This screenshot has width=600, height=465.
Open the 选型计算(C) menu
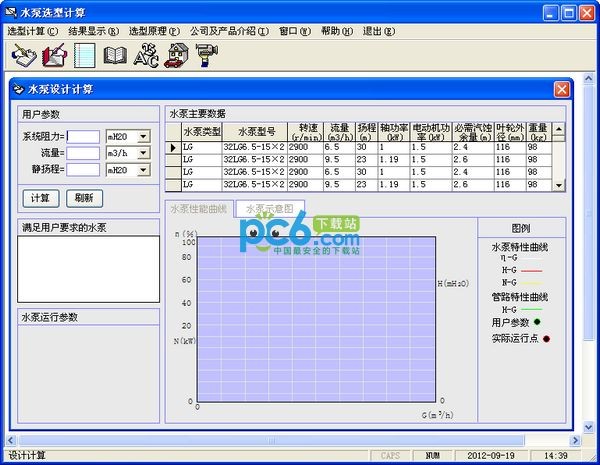33,31
